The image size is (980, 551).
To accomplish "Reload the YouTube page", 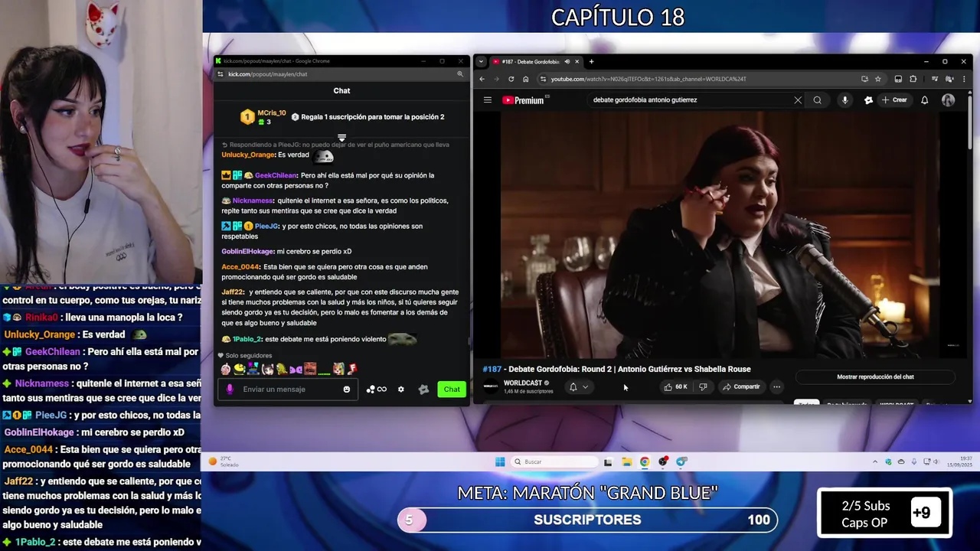I will tap(511, 79).
